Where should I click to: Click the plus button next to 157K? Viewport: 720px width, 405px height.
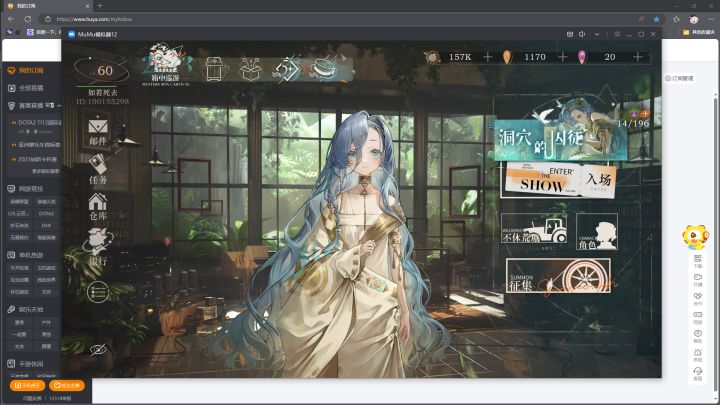coord(488,56)
